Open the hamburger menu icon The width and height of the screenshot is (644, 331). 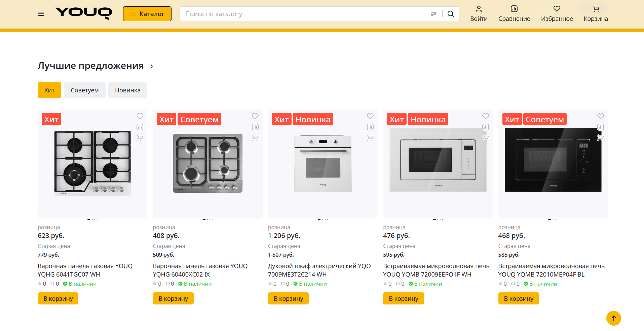pos(41,14)
